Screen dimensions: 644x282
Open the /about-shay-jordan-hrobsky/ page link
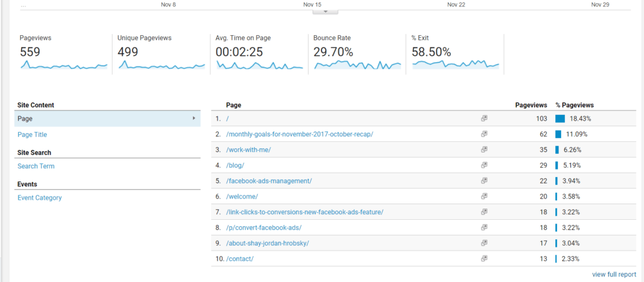[267, 243]
